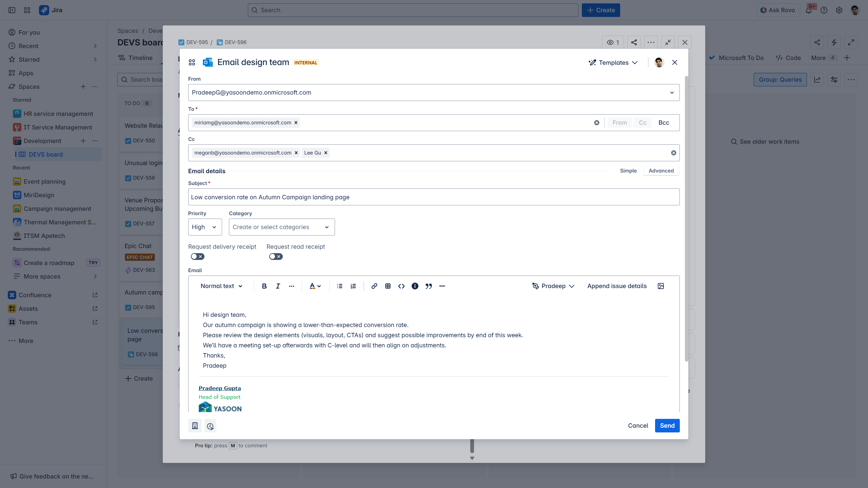Toggle bold formatting in email editor
Screen dimensions: 868x488
(264, 286)
